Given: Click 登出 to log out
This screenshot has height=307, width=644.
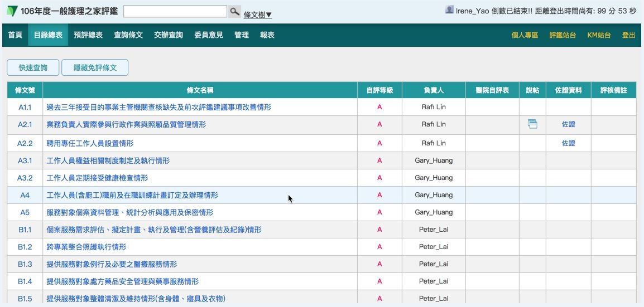Looking at the screenshot, I should coord(628,35).
